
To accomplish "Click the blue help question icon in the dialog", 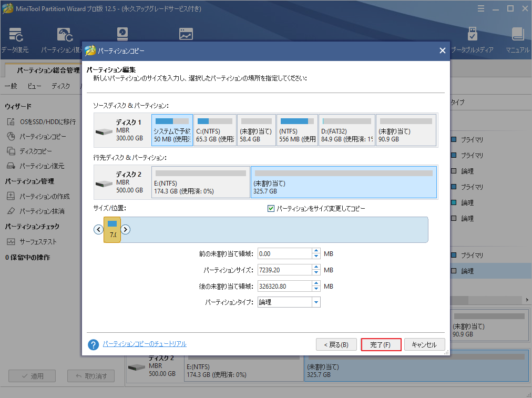I will tap(93, 345).
